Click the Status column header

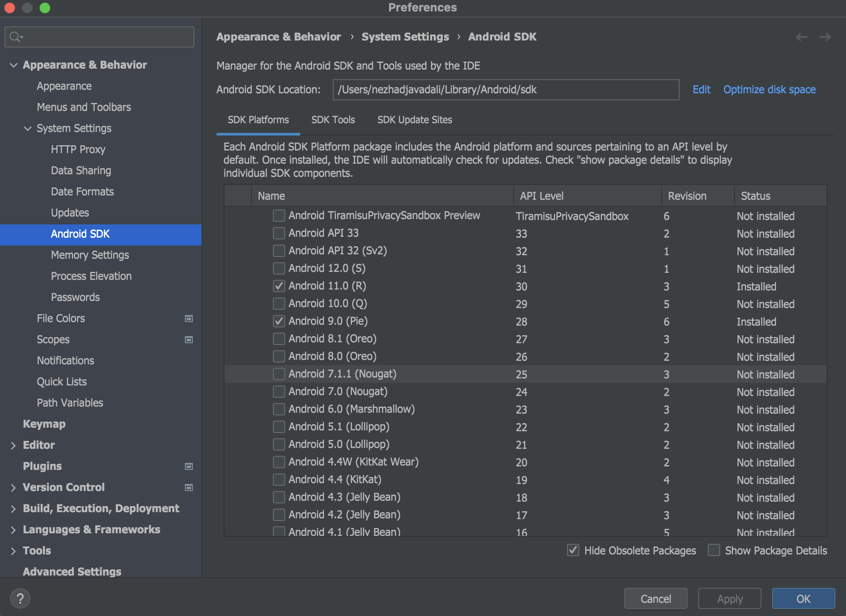click(781, 196)
